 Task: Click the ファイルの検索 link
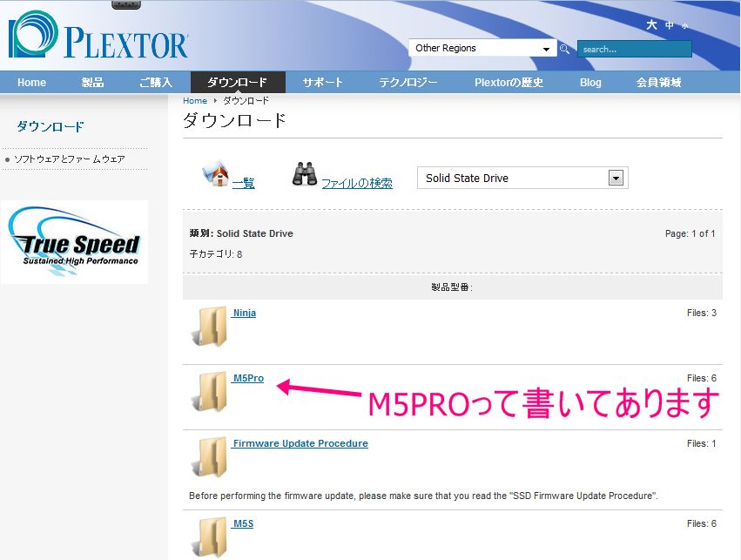tap(357, 183)
